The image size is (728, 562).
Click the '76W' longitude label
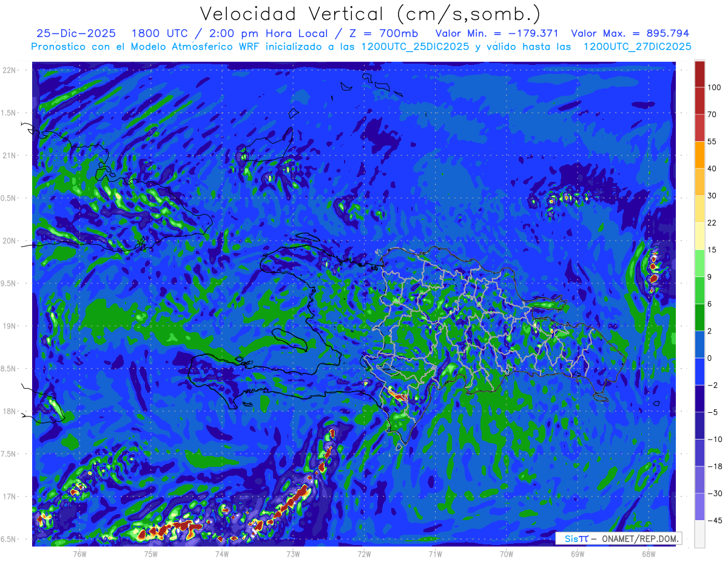click(79, 554)
